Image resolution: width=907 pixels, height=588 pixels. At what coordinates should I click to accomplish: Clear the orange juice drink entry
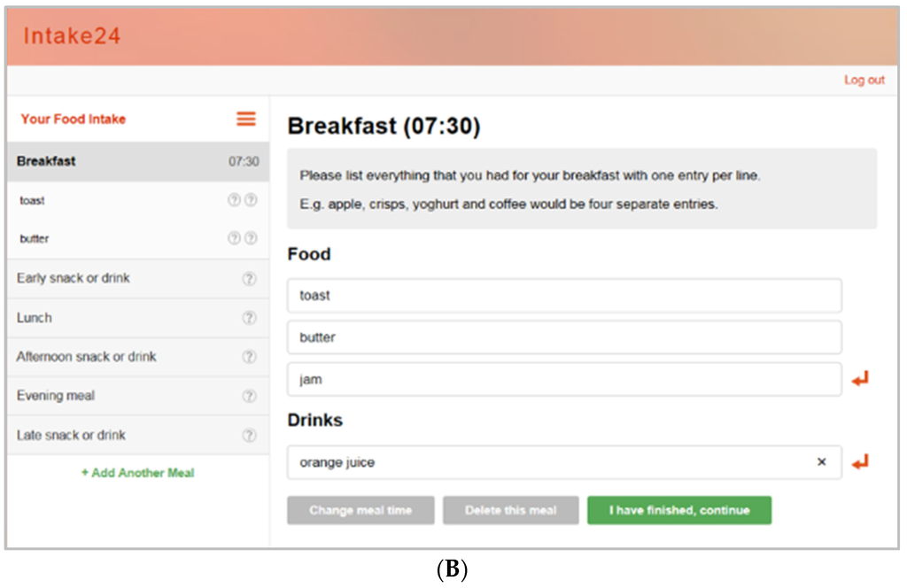pyautogui.click(x=821, y=461)
